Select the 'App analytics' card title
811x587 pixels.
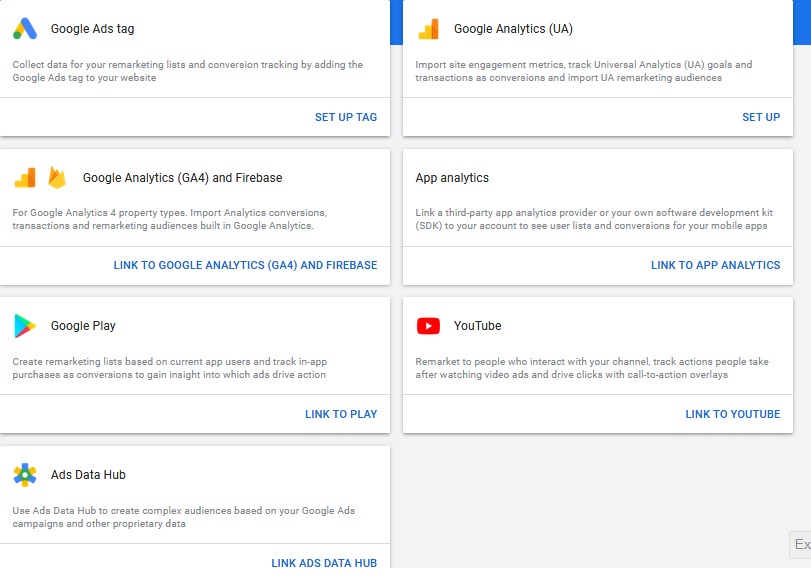click(x=452, y=178)
